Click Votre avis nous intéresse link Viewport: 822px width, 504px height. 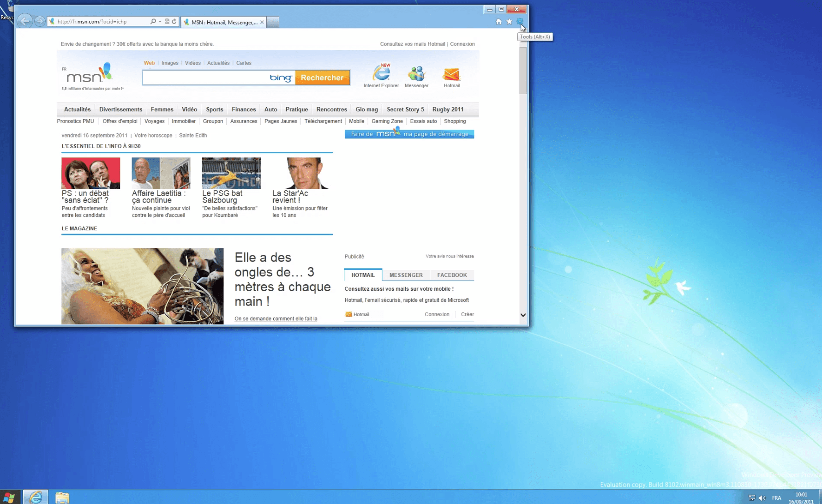tap(450, 256)
